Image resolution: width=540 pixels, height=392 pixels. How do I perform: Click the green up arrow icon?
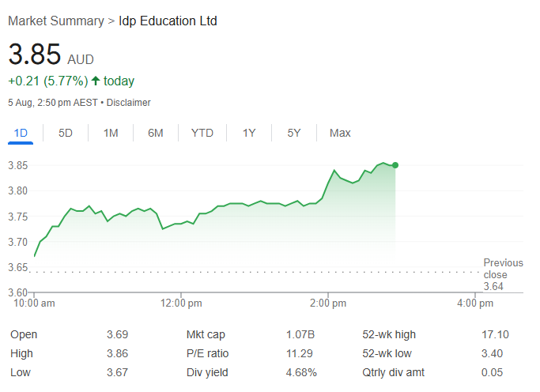pyautogui.click(x=96, y=81)
